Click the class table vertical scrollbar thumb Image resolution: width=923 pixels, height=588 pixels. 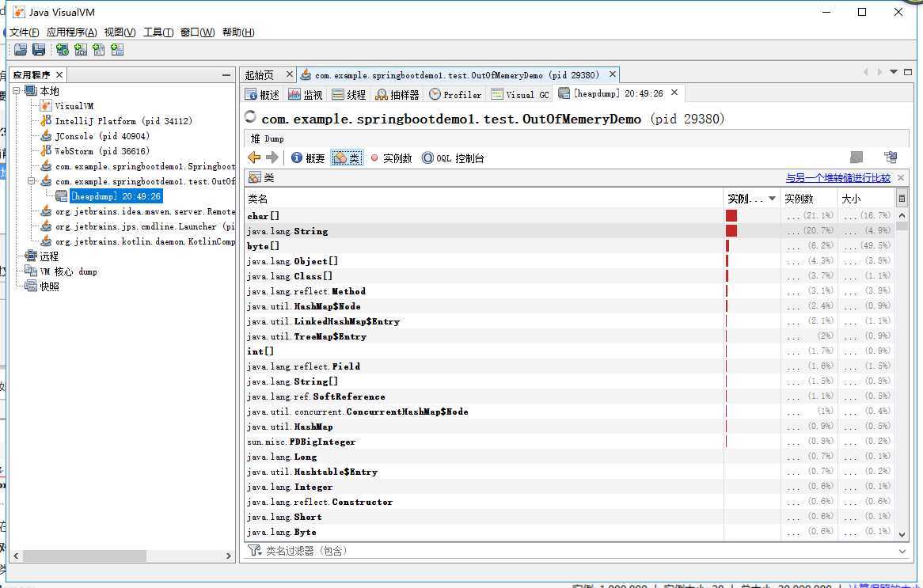[902, 226]
